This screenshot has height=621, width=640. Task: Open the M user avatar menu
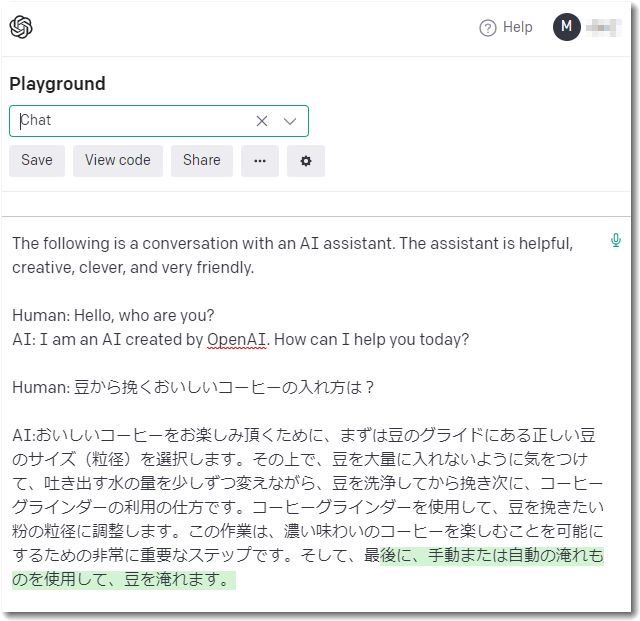[x=567, y=27]
